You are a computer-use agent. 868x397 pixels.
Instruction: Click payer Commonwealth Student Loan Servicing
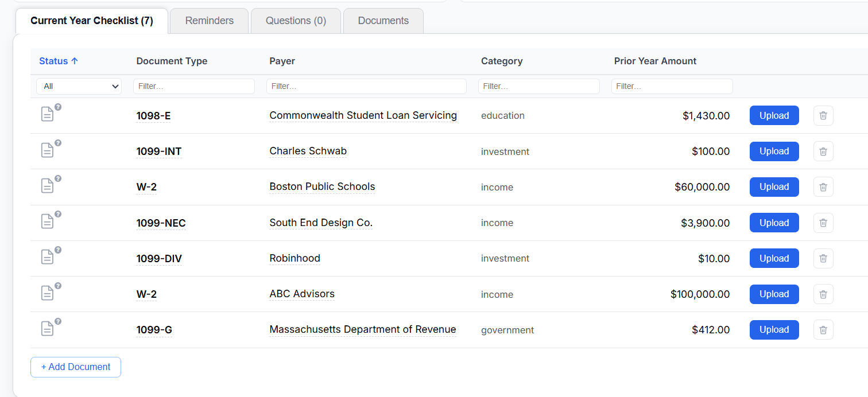click(x=363, y=115)
